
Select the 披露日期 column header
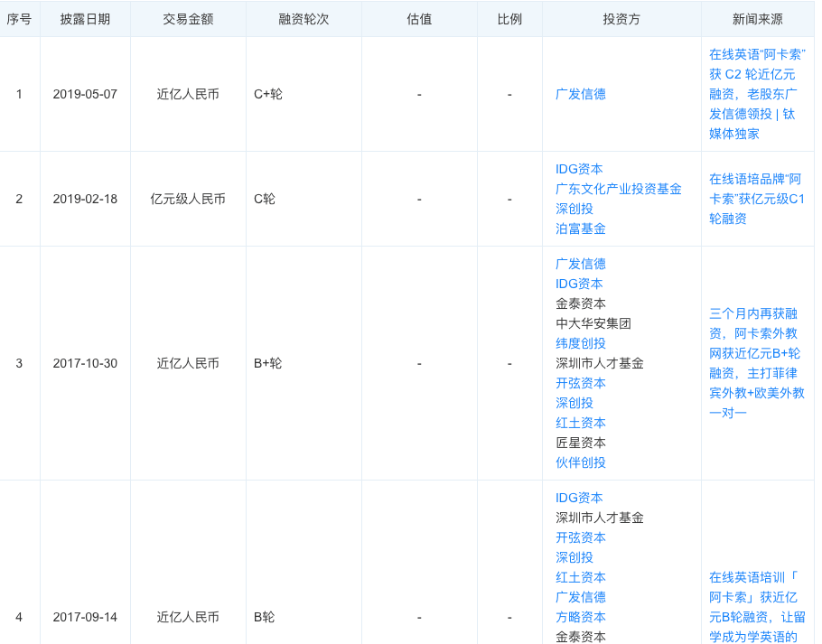point(85,19)
